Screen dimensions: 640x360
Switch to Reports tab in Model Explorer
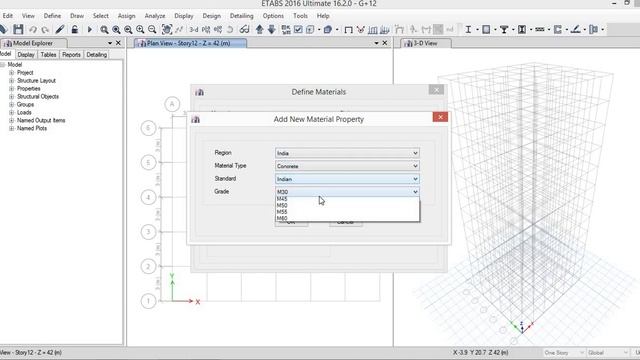tap(71, 55)
